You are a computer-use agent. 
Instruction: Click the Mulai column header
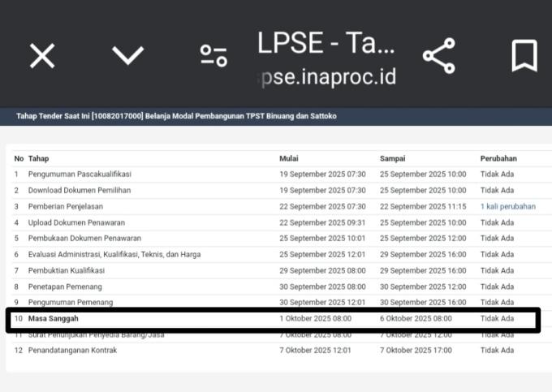pyautogui.click(x=289, y=158)
